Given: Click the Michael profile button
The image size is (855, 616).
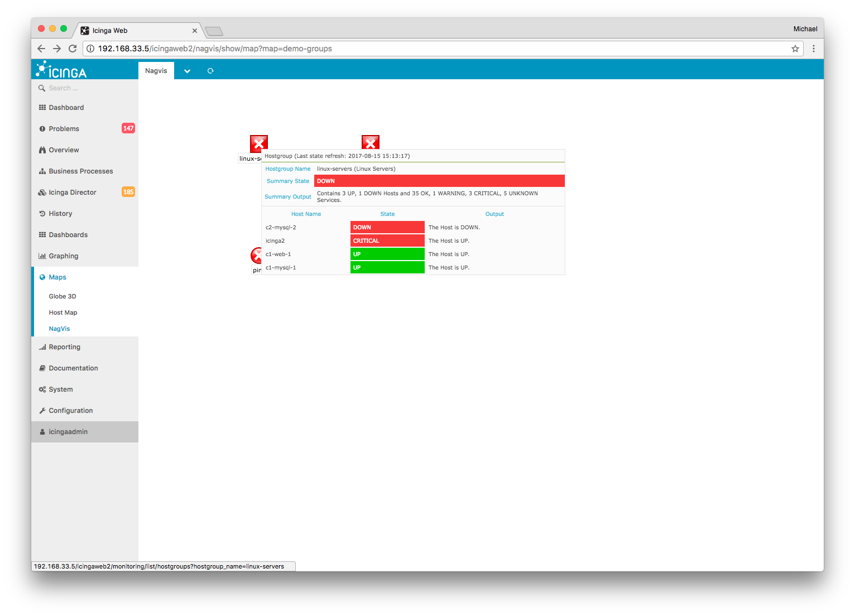Looking at the screenshot, I should pos(805,29).
